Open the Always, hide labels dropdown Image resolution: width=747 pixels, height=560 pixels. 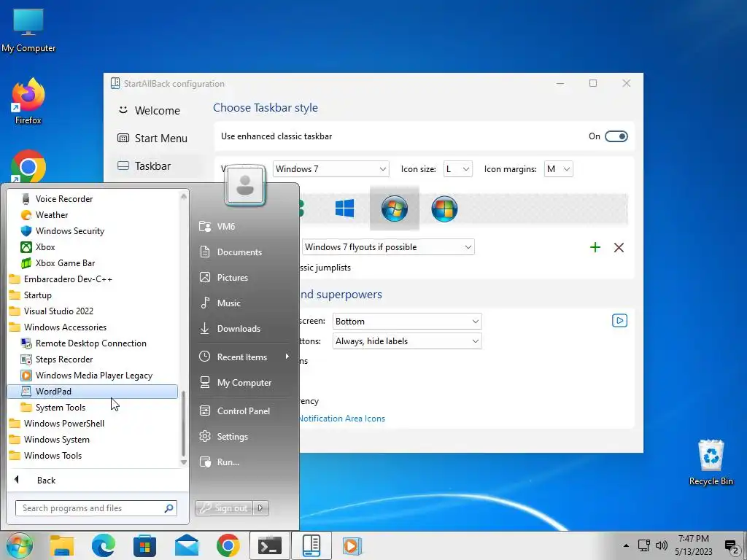pos(407,341)
